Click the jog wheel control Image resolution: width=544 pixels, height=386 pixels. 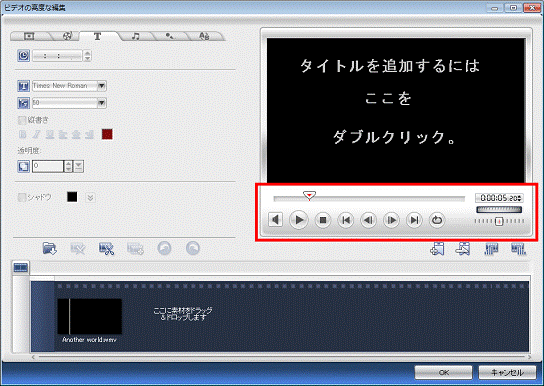[499, 209]
